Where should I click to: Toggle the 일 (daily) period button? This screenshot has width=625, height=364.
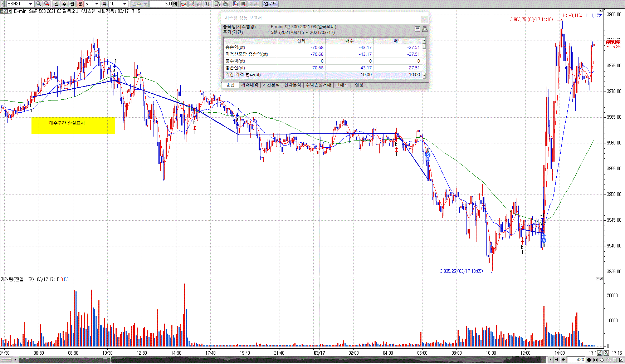[x=56, y=4]
